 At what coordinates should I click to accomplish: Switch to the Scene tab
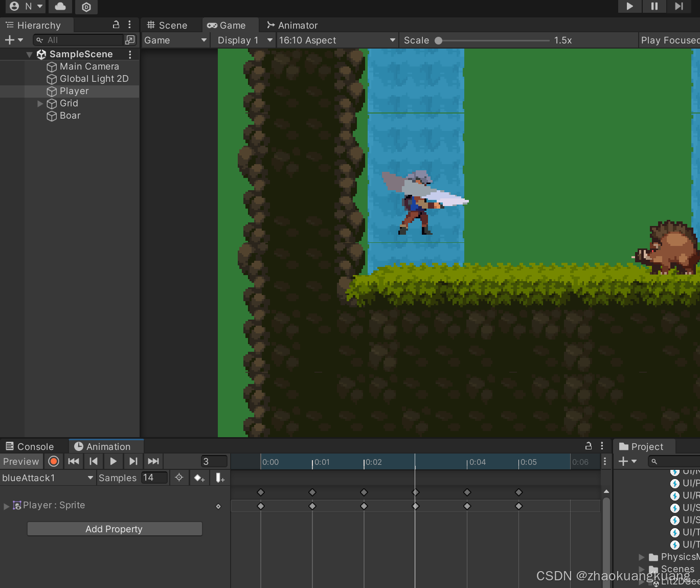[x=167, y=25]
